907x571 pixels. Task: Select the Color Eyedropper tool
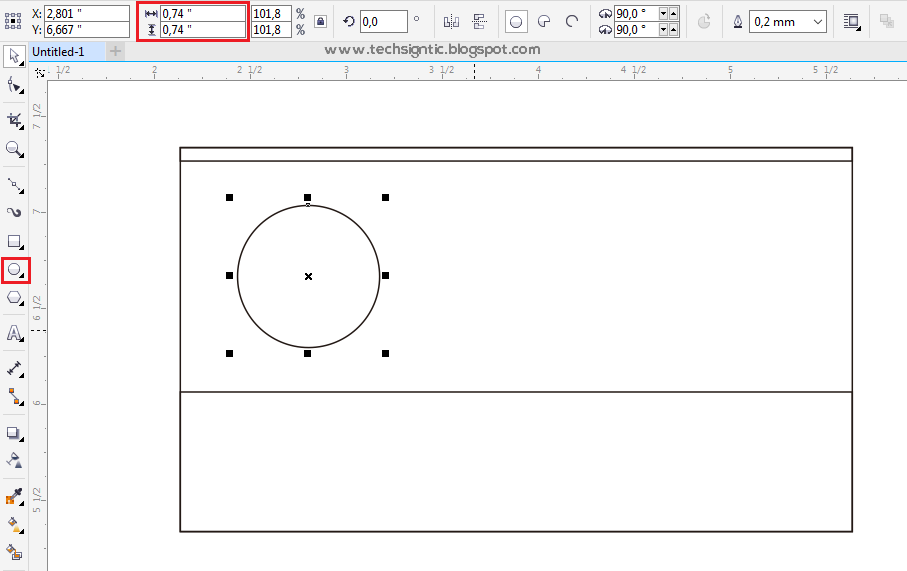(14, 496)
